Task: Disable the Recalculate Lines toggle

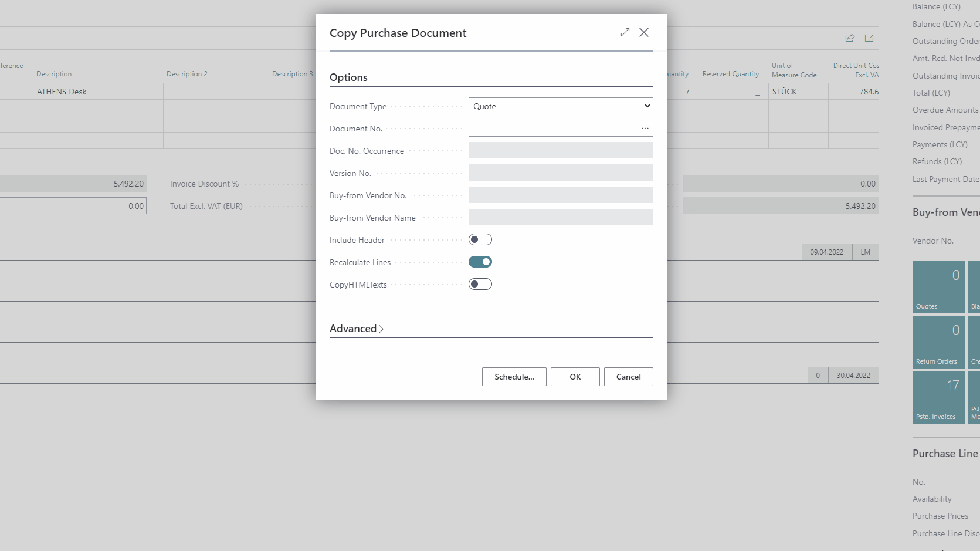Action: pos(480,262)
